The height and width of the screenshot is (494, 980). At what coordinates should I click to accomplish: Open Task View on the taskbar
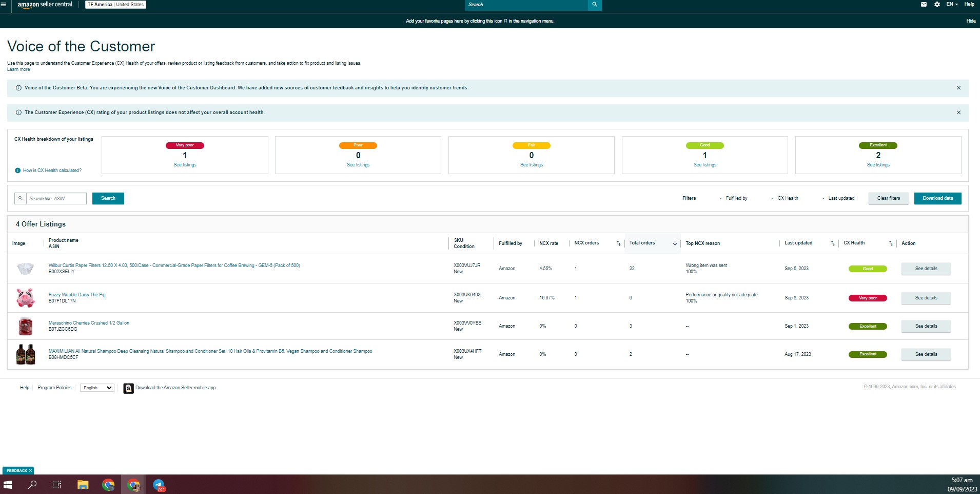coord(57,485)
